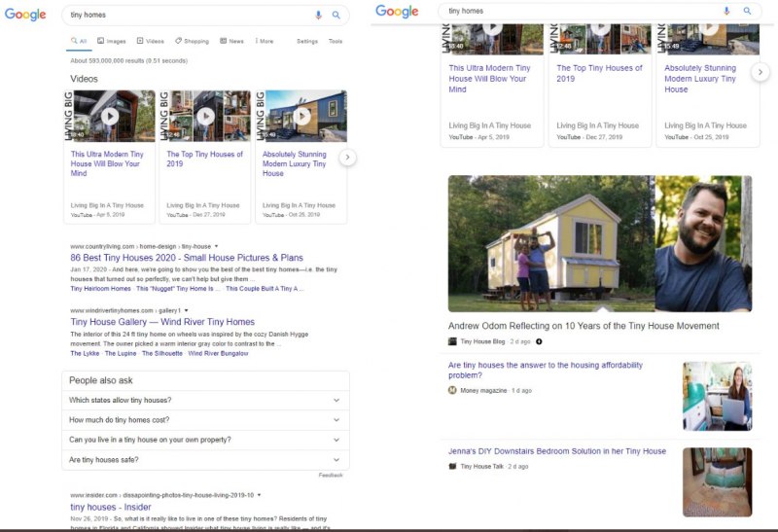Open search Settings
Screen dimensions: 778x532
point(307,41)
